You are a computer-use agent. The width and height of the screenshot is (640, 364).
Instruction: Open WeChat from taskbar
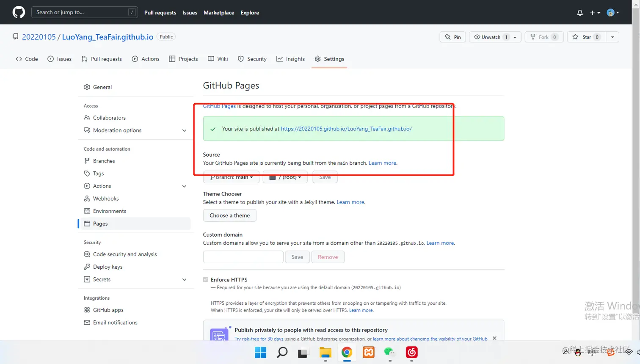[x=390, y=352]
